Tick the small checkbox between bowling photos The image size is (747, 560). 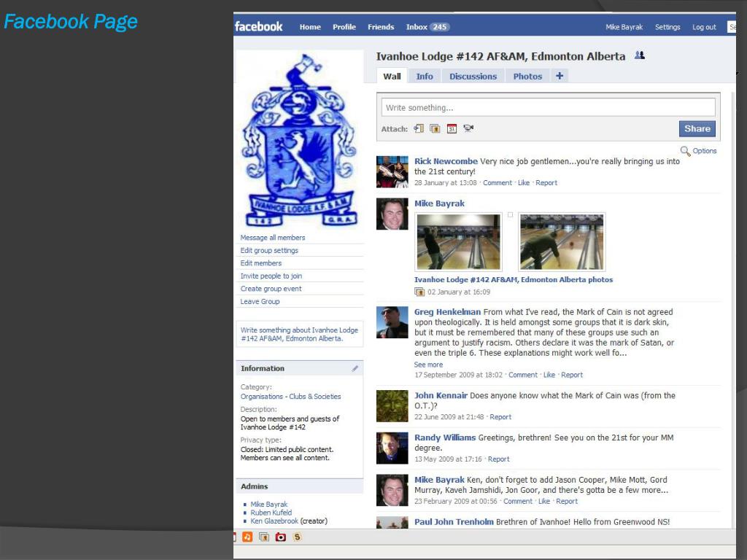coord(510,215)
